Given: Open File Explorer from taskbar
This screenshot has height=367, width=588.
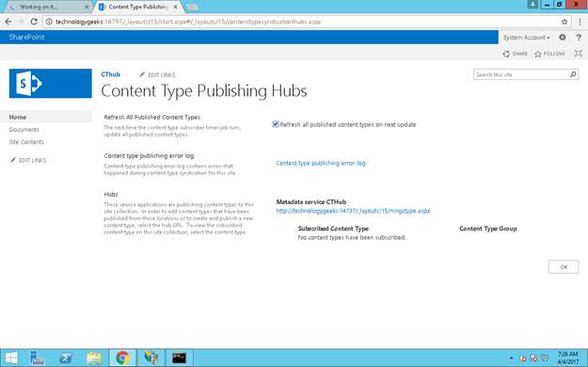Looking at the screenshot, I should 94,358.
